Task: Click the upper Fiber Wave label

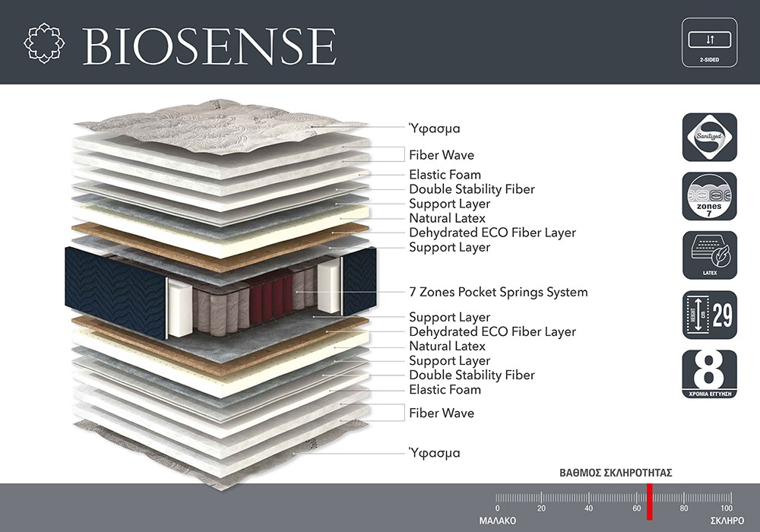Action: point(441,155)
